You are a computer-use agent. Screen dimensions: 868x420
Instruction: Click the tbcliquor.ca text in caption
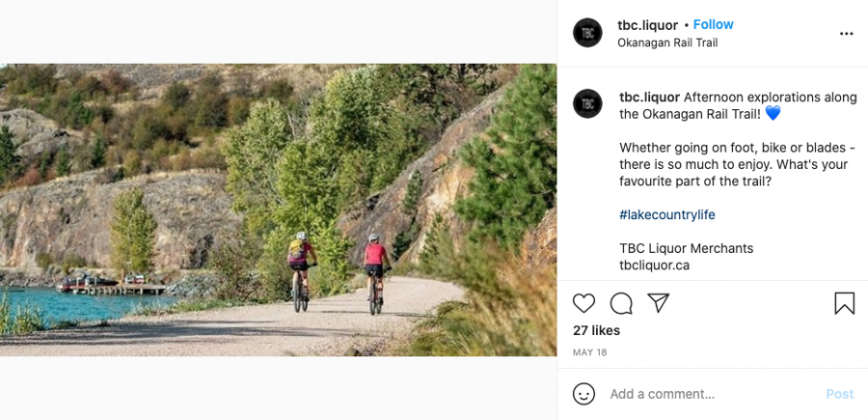654,266
